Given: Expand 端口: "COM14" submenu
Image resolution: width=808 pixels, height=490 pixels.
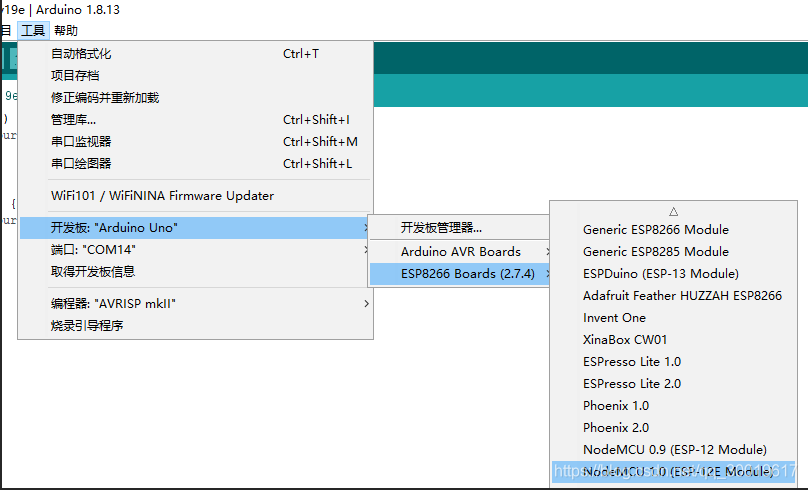Looking at the screenshot, I should 195,250.
